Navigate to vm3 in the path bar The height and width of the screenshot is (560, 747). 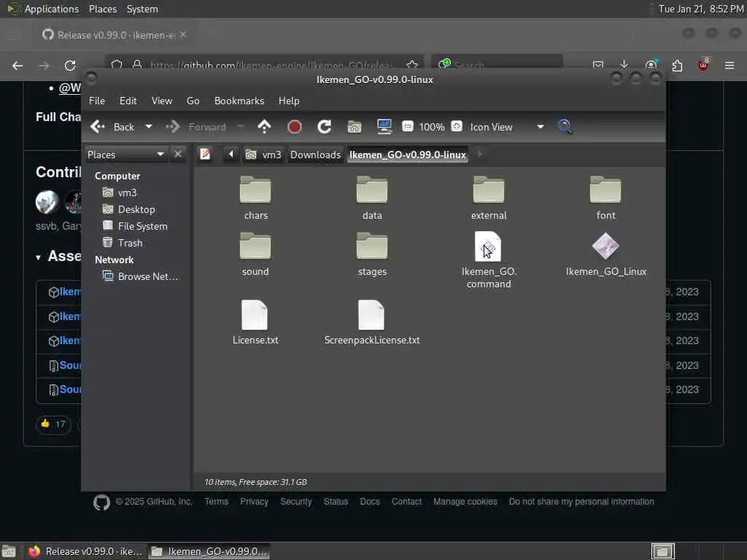(263, 155)
